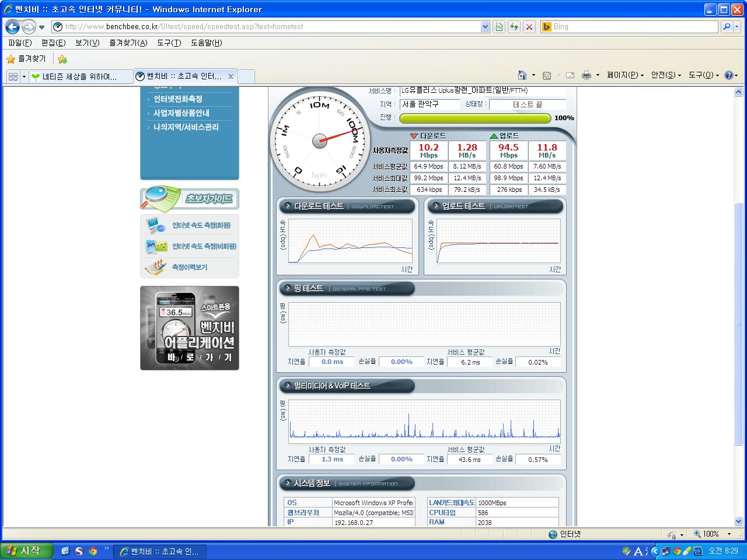Open the 도구(O) command bar menu

704,75
